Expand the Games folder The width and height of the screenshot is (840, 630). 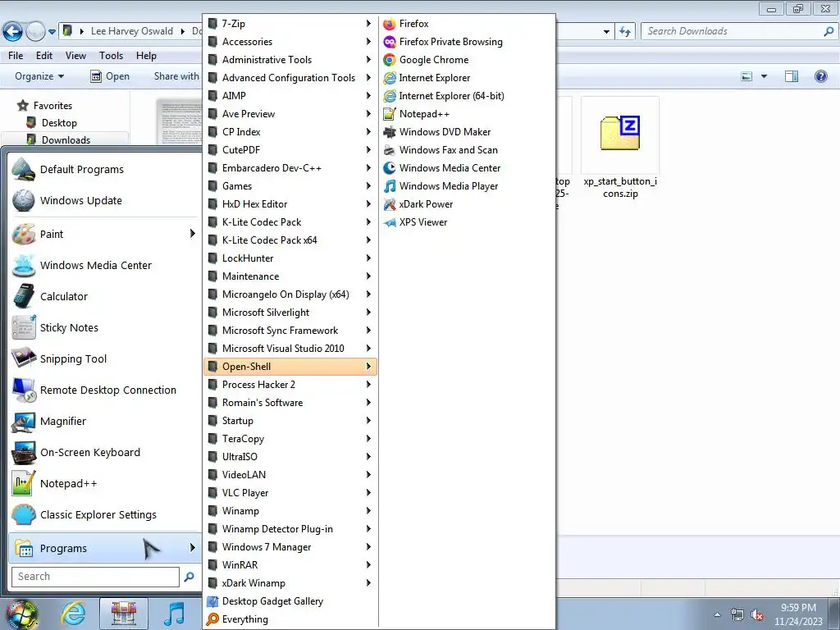290,186
